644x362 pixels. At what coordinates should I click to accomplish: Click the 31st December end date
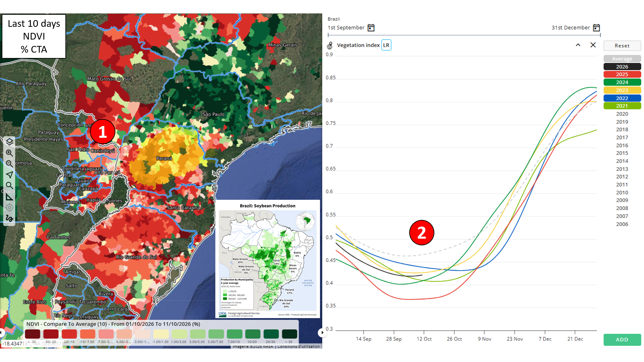(571, 28)
